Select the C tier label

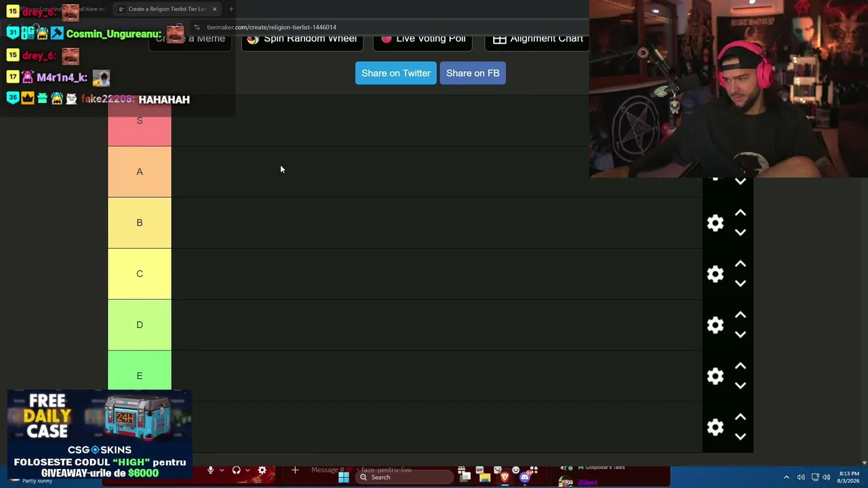[x=140, y=274]
